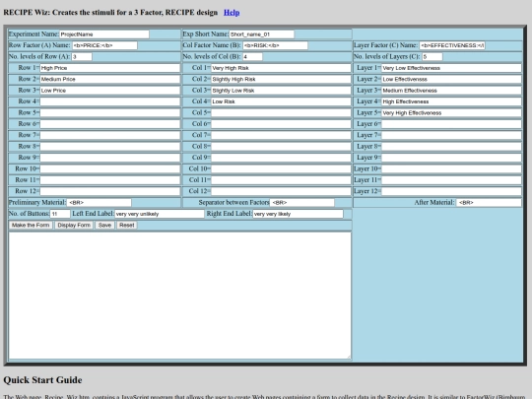This screenshot has width=532, height=399.
Task: Edit Layer 2 field Low Effectiveness
Action: (x=451, y=79)
